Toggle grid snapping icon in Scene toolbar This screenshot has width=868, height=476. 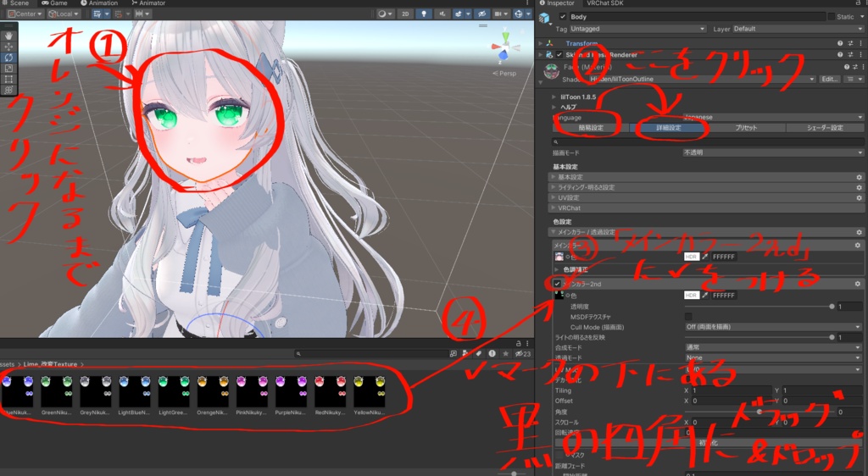(x=97, y=14)
